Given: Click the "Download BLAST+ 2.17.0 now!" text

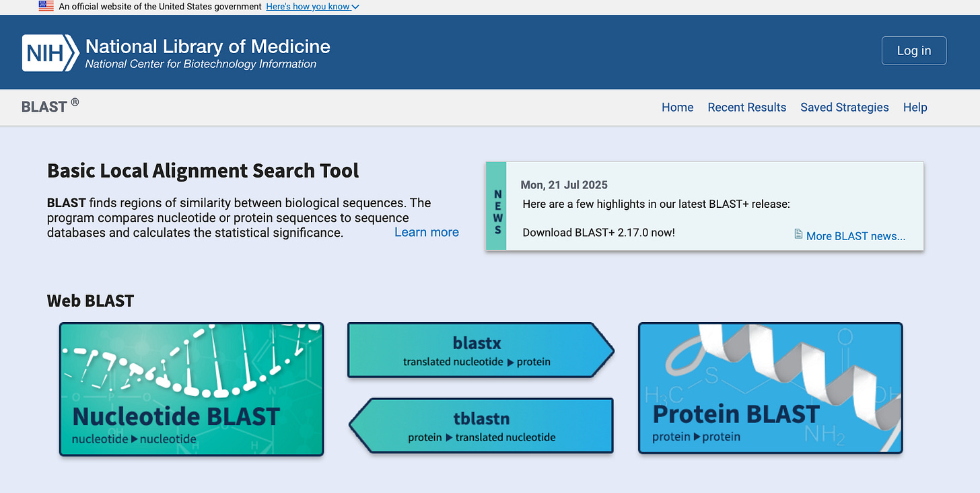Looking at the screenshot, I should point(598,233).
